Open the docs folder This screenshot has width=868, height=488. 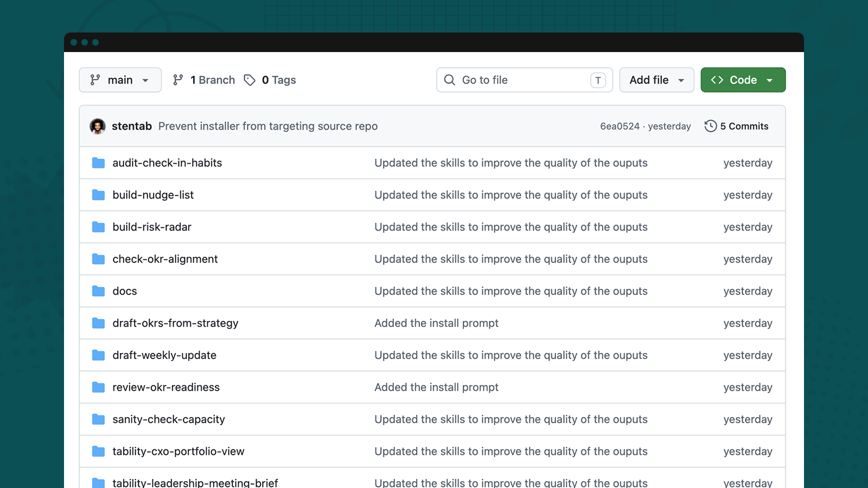(125, 291)
